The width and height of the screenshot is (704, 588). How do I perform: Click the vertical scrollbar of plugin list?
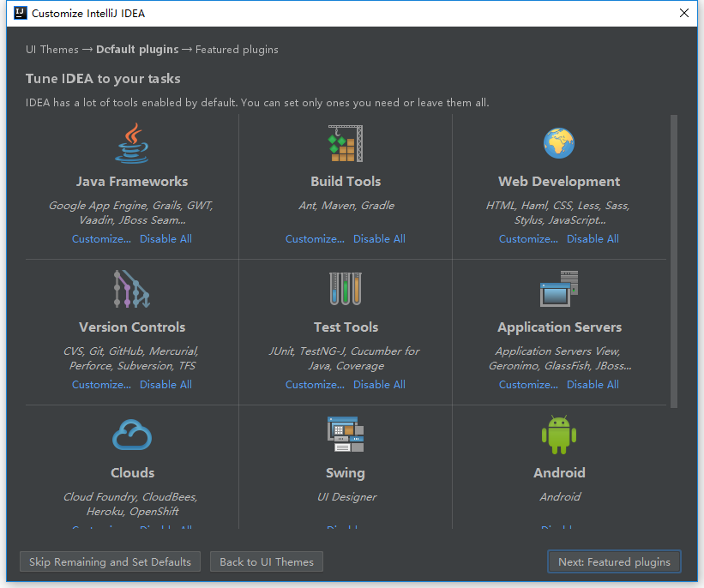[673, 261]
